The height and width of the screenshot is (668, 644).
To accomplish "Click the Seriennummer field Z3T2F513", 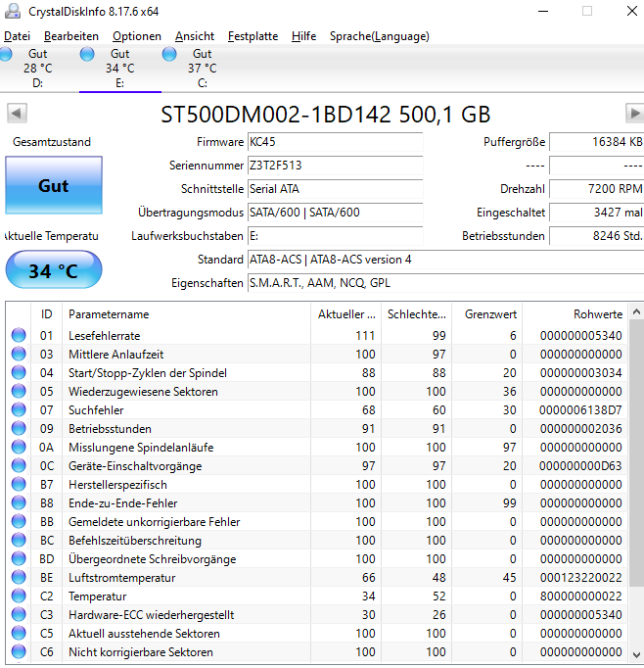I will pyautogui.click(x=336, y=166).
